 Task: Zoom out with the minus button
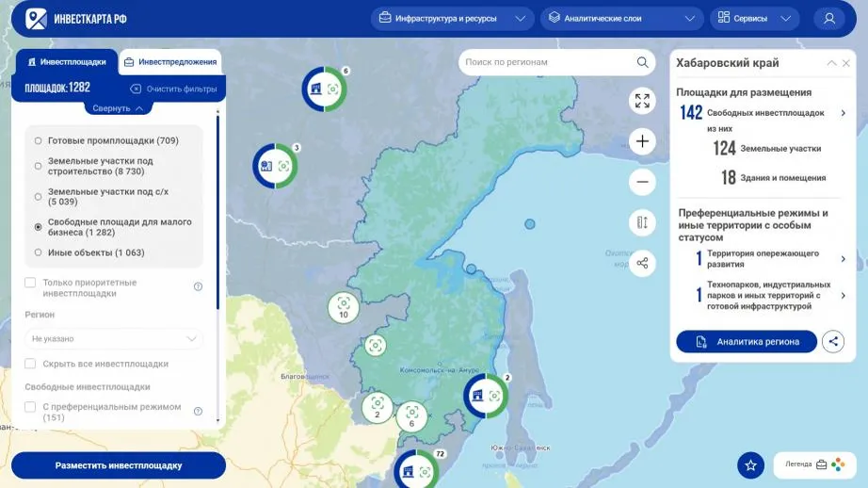643,182
